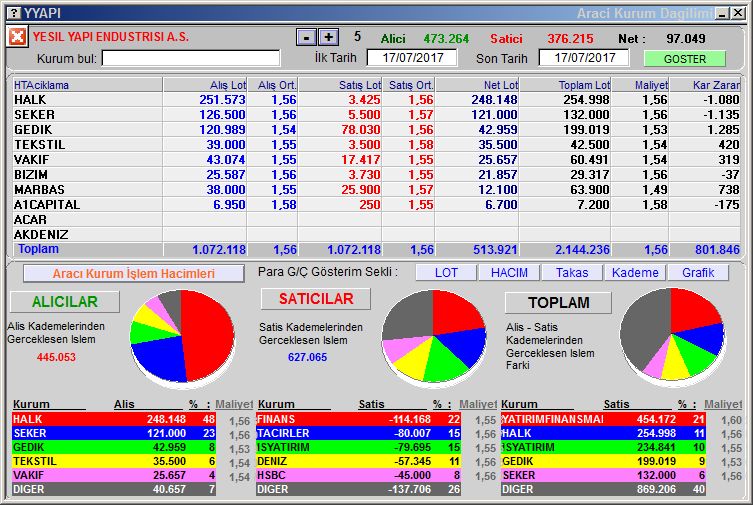Click the Kurum bul search field
The height and width of the screenshot is (505, 753).
click(191, 59)
